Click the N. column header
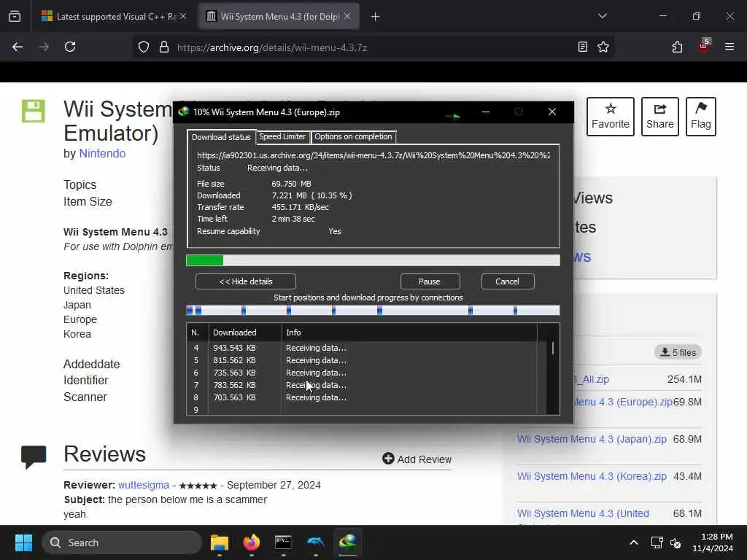The image size is (747, 560). pos(198,332)
